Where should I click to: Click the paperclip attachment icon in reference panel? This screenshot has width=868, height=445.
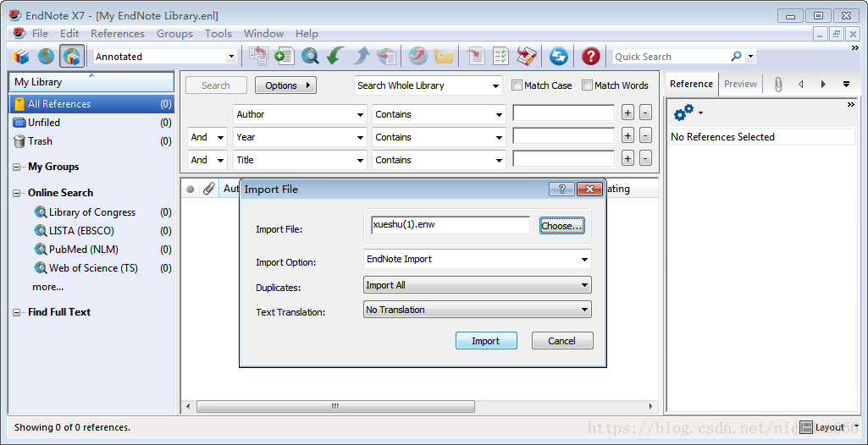click(777, 84)
